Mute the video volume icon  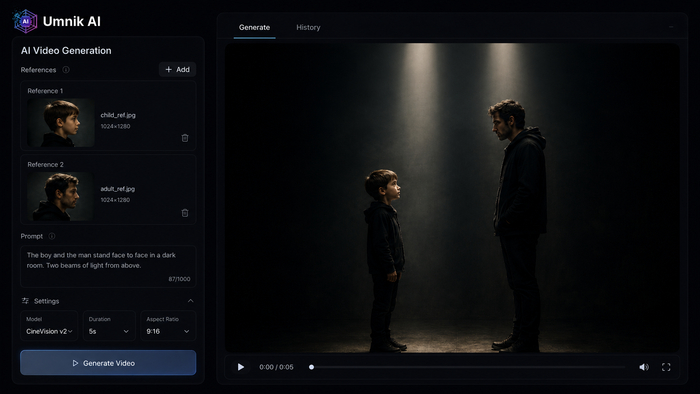pyautogui.click(x=644, y=367)
